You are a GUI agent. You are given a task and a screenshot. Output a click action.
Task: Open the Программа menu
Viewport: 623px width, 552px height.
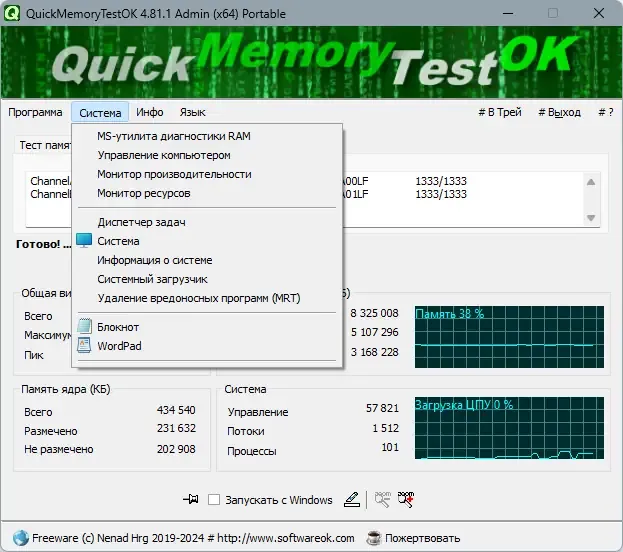coord(35,112)
